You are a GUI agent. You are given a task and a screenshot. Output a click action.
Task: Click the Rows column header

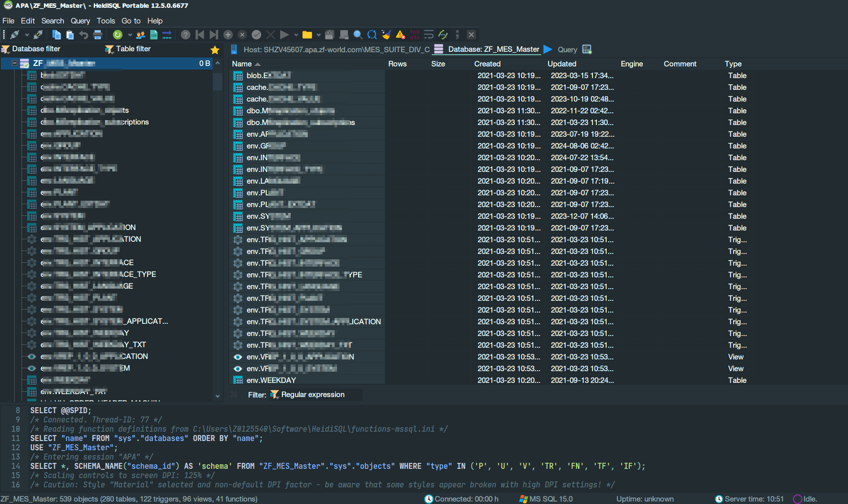point(398,64)
